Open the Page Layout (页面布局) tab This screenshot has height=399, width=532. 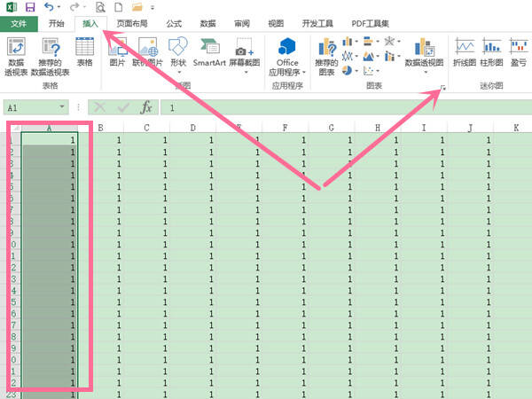(x=132, y=23)
